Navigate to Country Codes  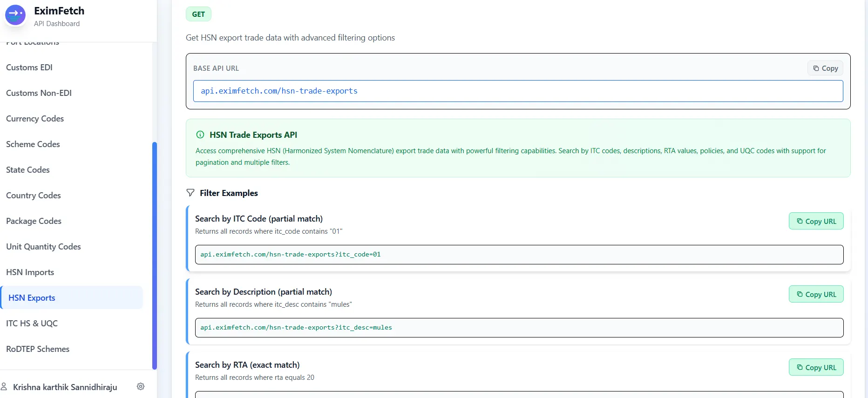[34, 195]
